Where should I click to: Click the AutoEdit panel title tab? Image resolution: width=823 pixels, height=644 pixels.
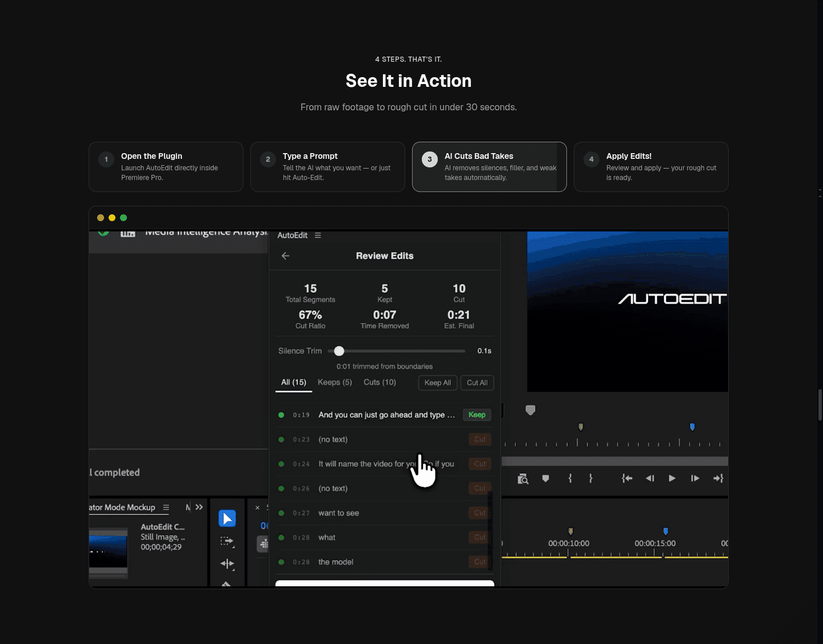pos(292,235)
